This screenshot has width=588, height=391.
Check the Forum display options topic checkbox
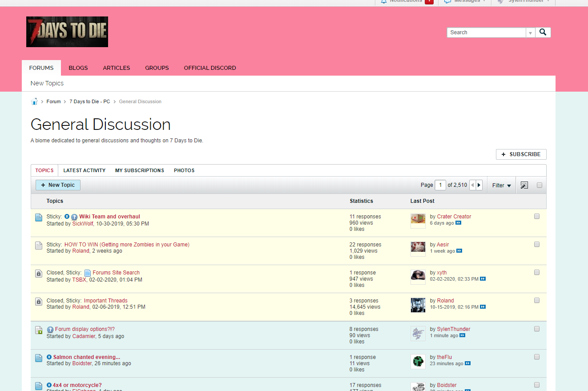[x=537, y=329]
